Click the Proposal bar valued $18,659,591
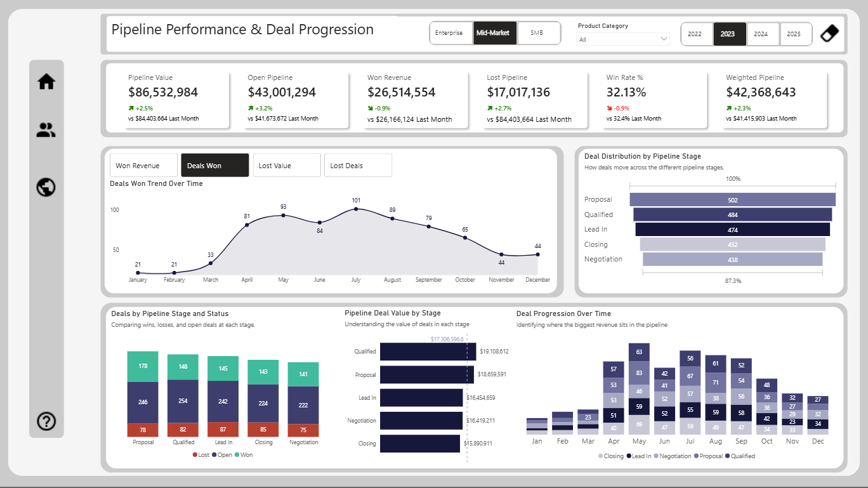Image resolution: width=868 pixels, height=488 pixels. click(x=427, y=375)
